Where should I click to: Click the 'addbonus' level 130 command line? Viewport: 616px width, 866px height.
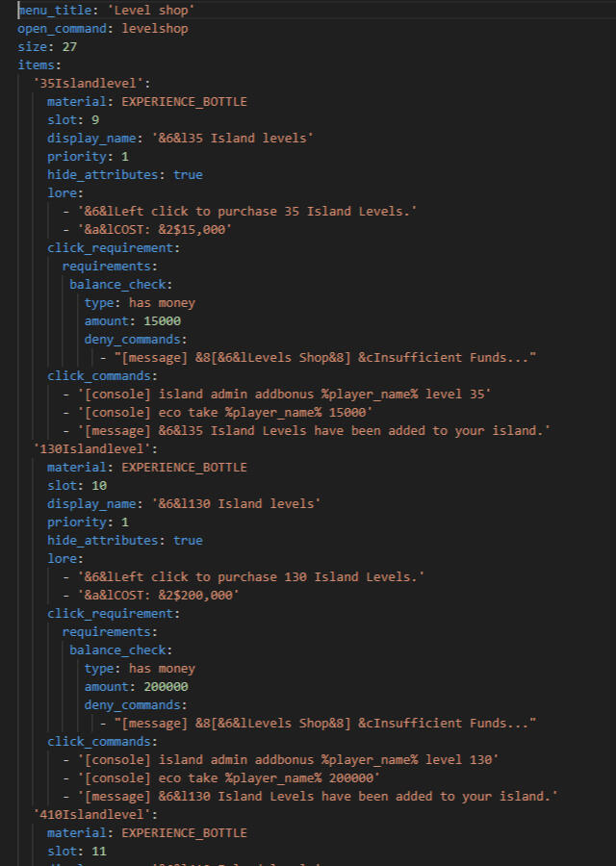coord(291,759)
